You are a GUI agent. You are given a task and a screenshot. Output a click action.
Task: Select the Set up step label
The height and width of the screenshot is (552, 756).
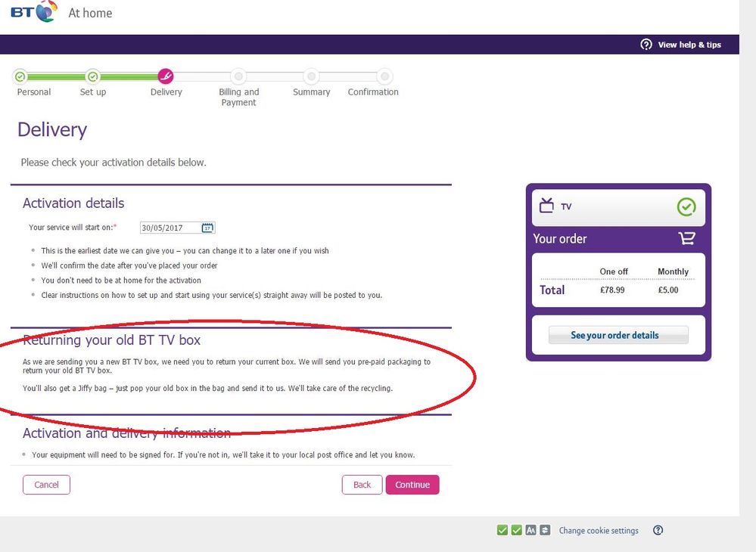tap(93, 92)
